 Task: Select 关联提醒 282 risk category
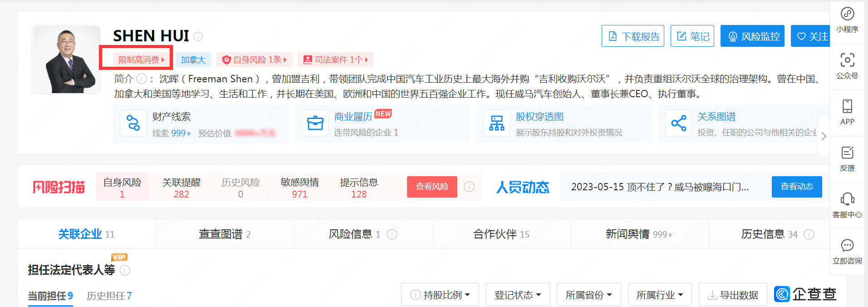tap(181, 188)
